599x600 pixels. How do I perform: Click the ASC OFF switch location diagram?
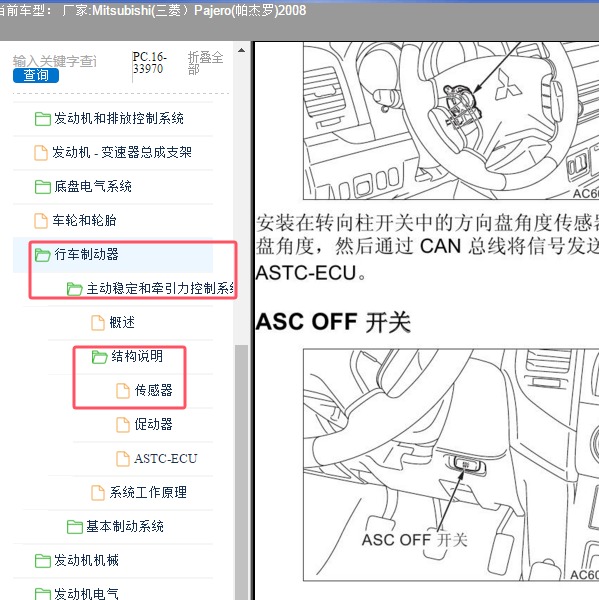[451, 465]
